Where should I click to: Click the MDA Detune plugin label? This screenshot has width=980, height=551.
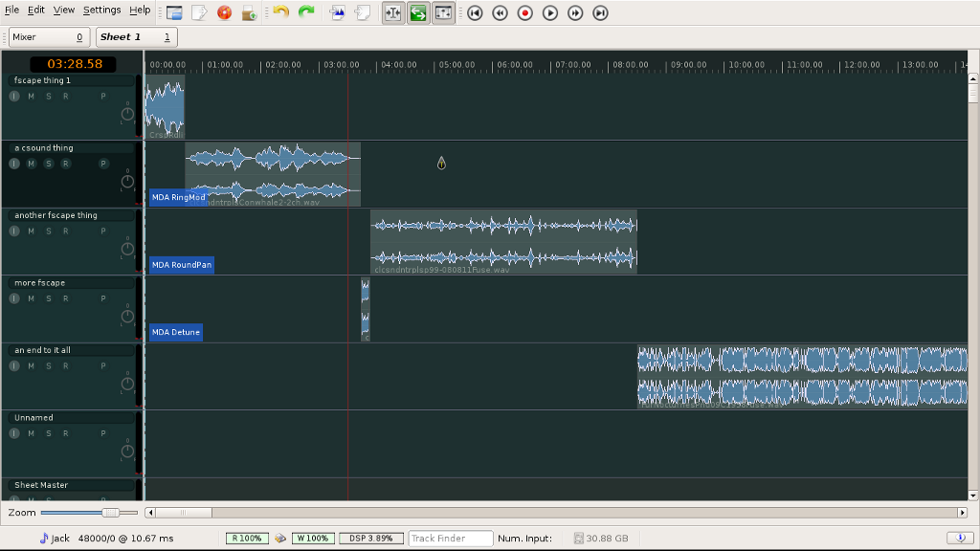tap(175, 332)
